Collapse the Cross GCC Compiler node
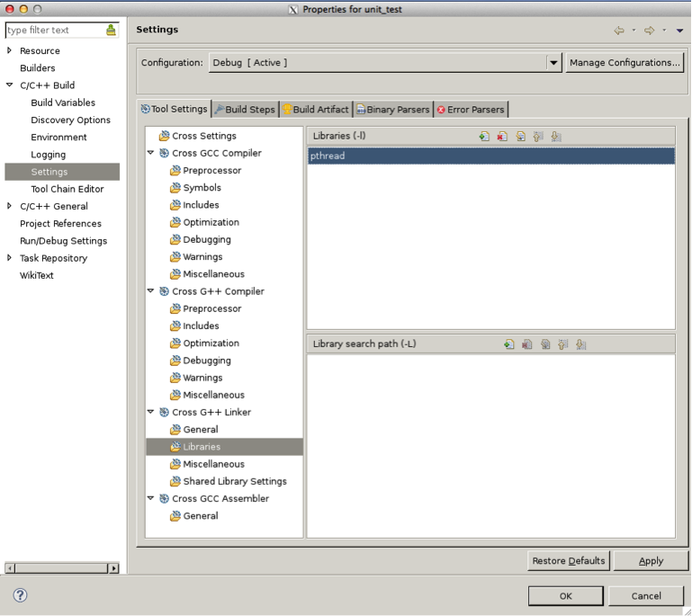 (151, 153)
